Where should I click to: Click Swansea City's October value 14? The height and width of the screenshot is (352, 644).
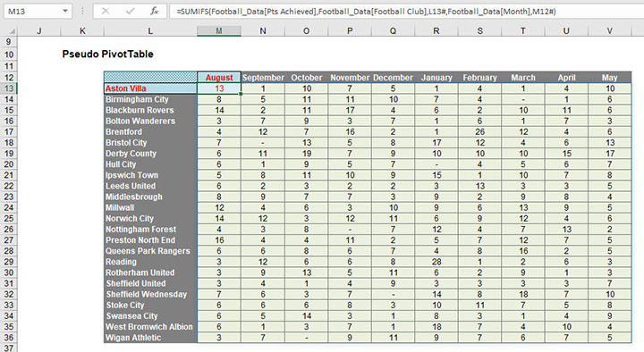(307, 316)
